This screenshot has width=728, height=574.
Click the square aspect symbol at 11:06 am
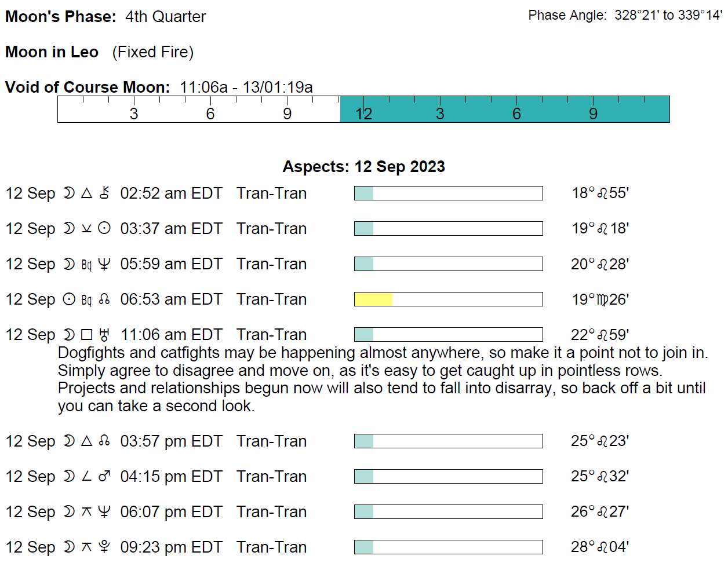coord(87,335)
